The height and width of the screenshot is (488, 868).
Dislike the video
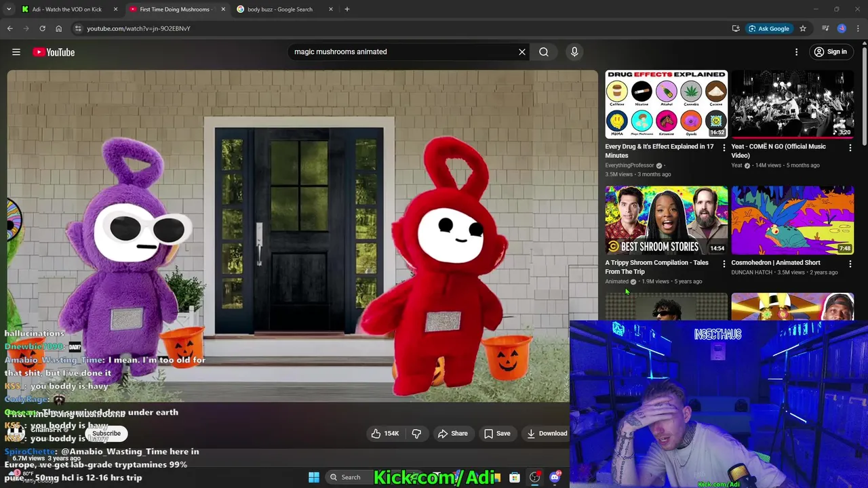[x=417, y=434]
